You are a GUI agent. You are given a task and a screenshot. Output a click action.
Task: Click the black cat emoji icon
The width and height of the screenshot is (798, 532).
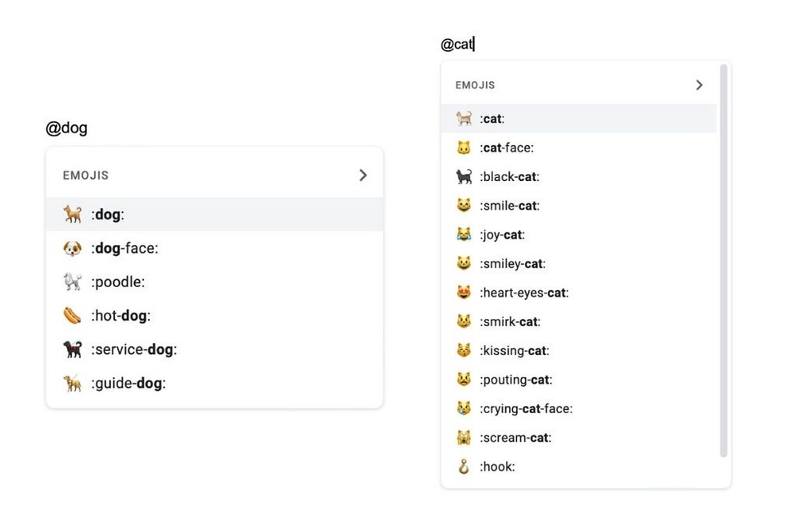tap(464, 177)
